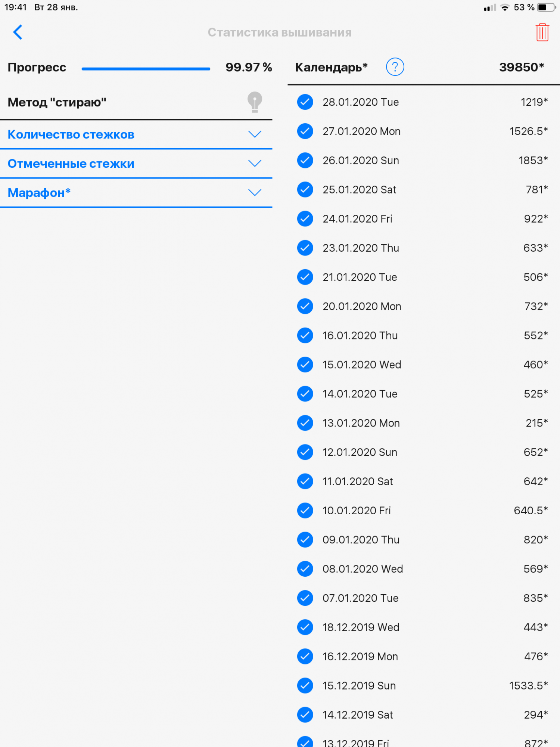Toggle the 12.01.2020 Sun checkbox

pos(305,452)
